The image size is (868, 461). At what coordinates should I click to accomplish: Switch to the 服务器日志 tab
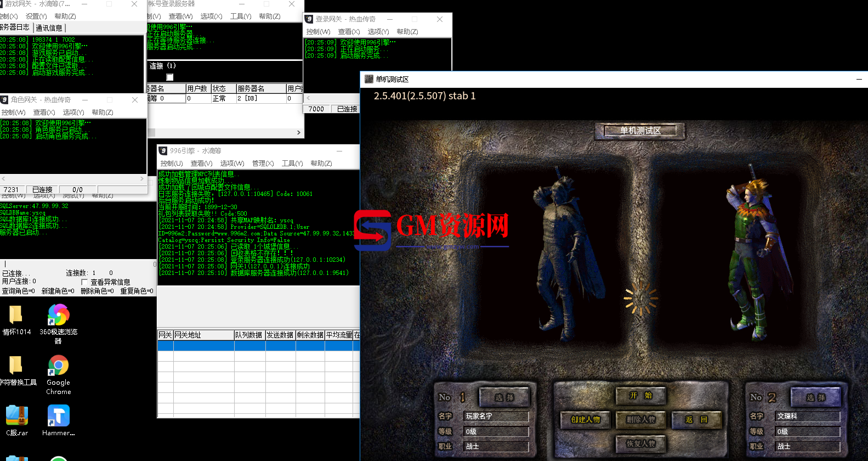click(x=15, y=27)
